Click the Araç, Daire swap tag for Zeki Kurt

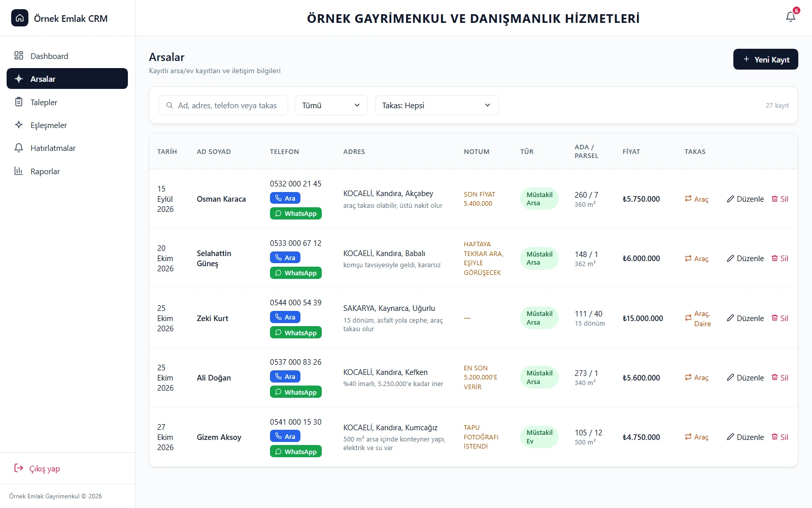pyautogui.click(x=698, y=319)
